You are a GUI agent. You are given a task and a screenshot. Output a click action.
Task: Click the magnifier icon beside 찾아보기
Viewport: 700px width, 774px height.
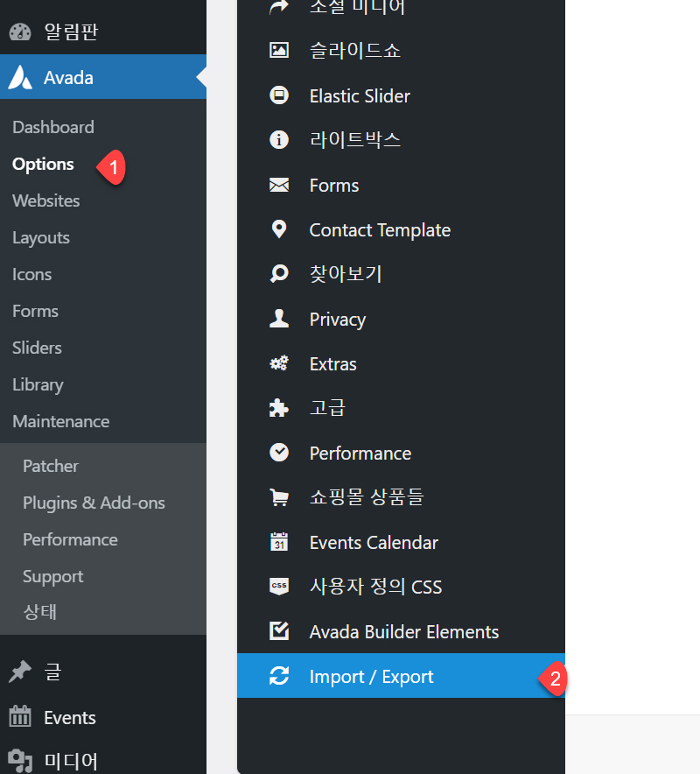(279, 273)
